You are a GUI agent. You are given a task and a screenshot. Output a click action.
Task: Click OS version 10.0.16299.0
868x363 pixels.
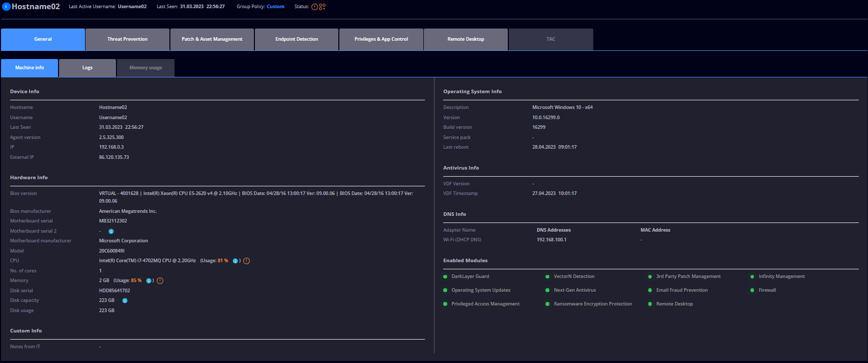[x=546, y=118]
